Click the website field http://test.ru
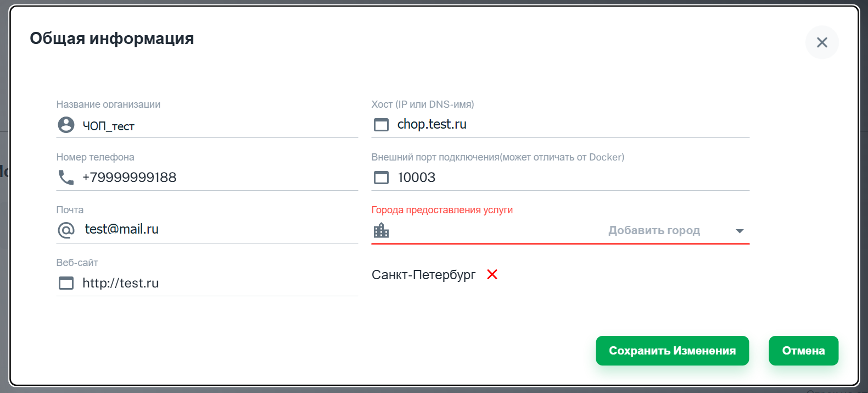The width and height of the screenshot is (868, 393). [x=220, y=283]
